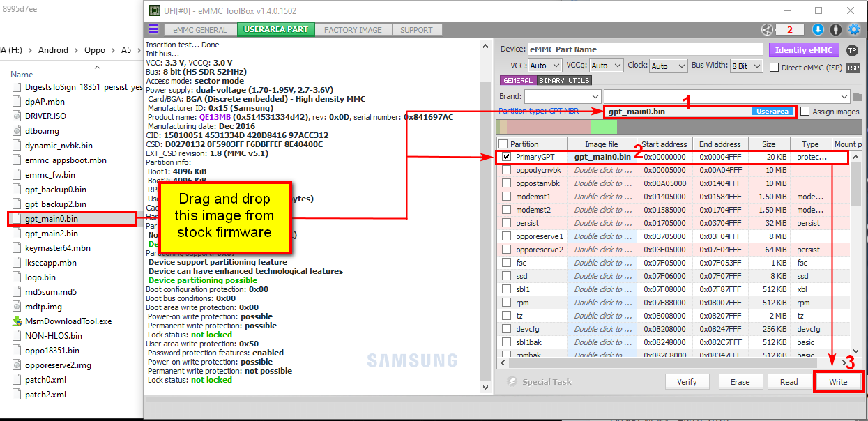The image size is (868, 421).
Task: Click the partition table vertical scrollbar
Action: pyautogui.click(x=855, y=254)
